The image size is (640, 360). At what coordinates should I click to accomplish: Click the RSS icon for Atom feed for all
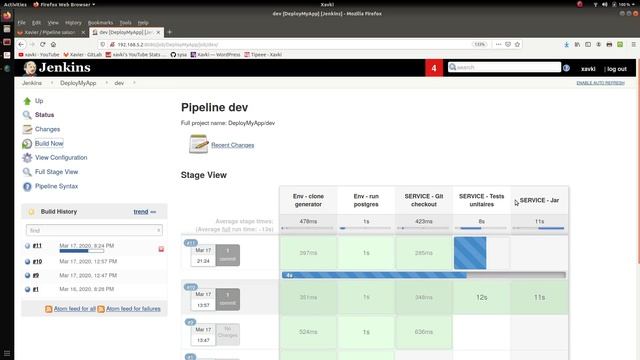49,309
